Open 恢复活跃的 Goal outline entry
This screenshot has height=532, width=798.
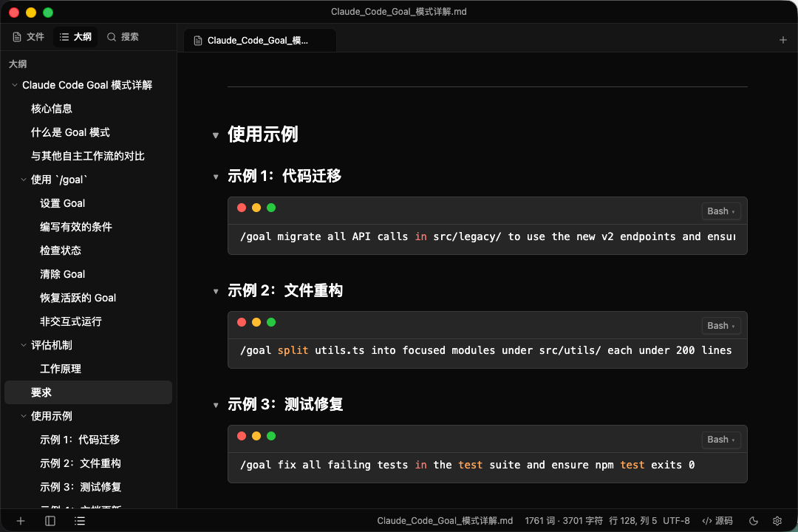(x=78, y=298)
